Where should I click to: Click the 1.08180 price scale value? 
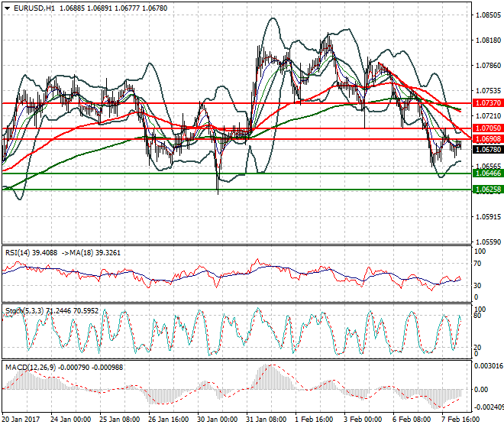click(488, 41)
